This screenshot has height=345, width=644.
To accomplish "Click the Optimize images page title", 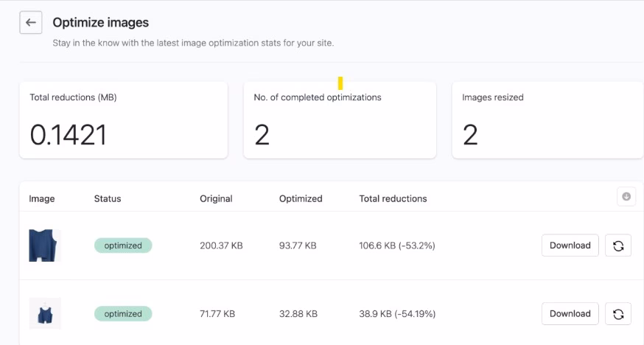I will click(100, 23).
